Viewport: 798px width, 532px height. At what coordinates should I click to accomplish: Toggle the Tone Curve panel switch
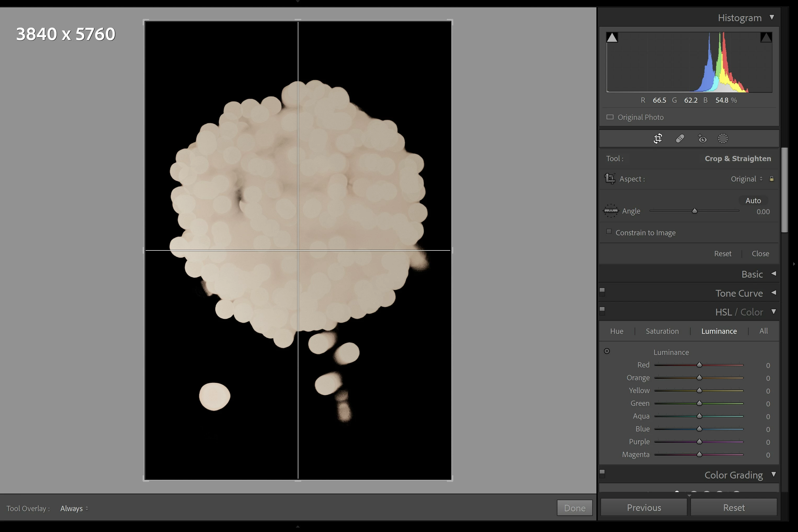coord(602,292)
